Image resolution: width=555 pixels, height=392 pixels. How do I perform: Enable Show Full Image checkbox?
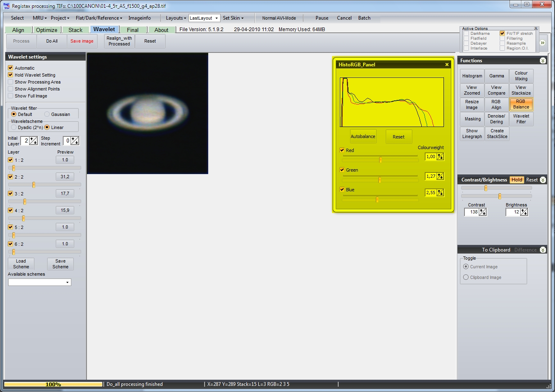11,96
